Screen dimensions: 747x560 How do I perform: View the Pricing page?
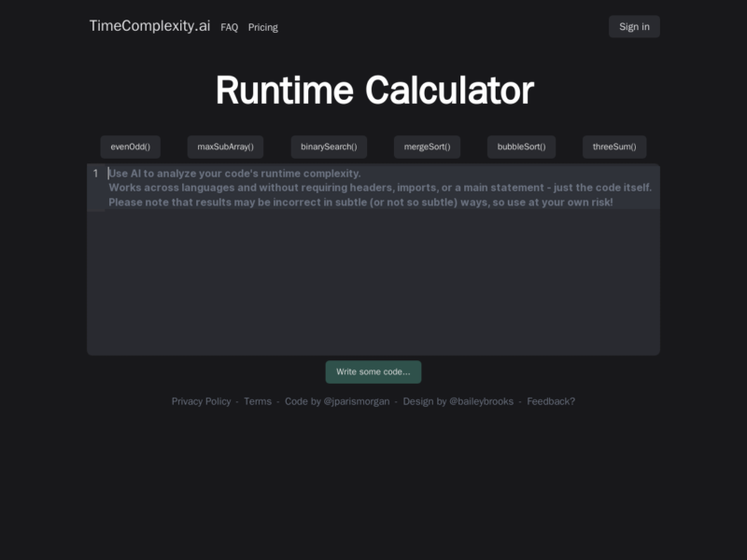point(262,27)
